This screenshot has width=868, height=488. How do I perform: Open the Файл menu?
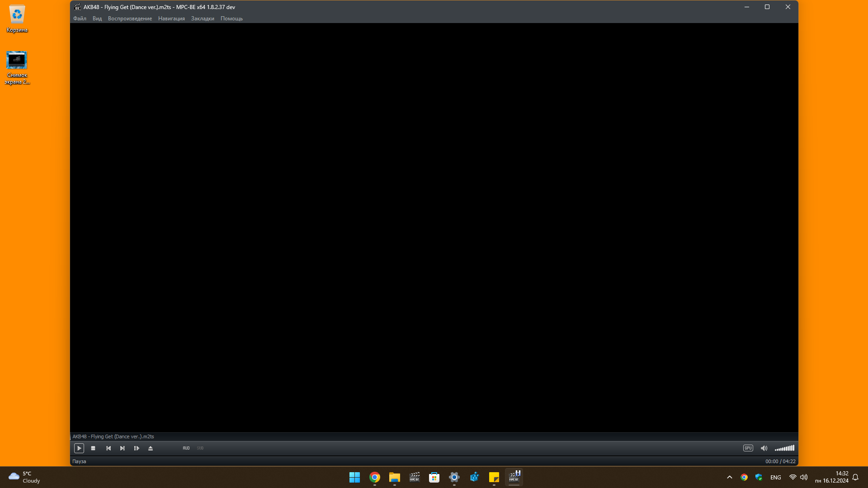[x=80, y=19]
